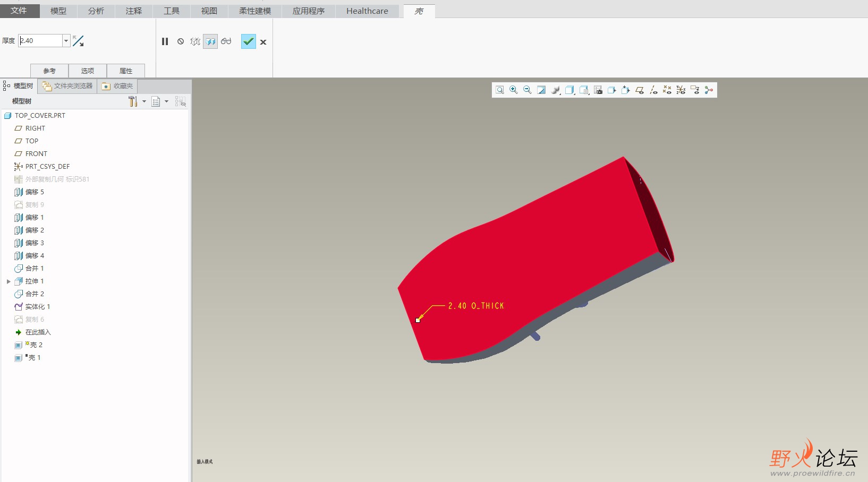
Task: Open the 选项 panel tab
Action: click(88, 71)
